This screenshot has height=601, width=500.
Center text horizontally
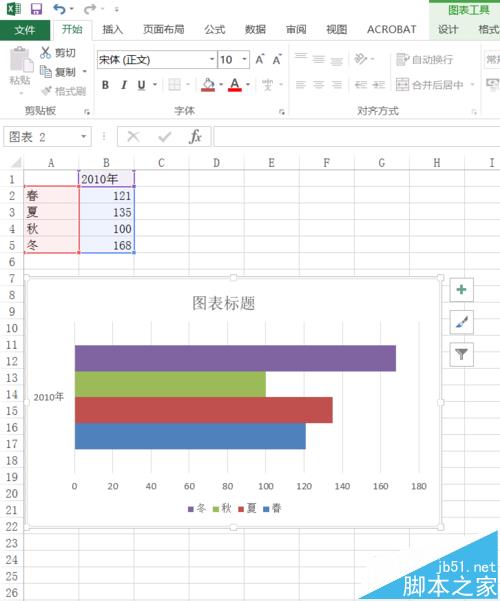click(x=319, y=85)
